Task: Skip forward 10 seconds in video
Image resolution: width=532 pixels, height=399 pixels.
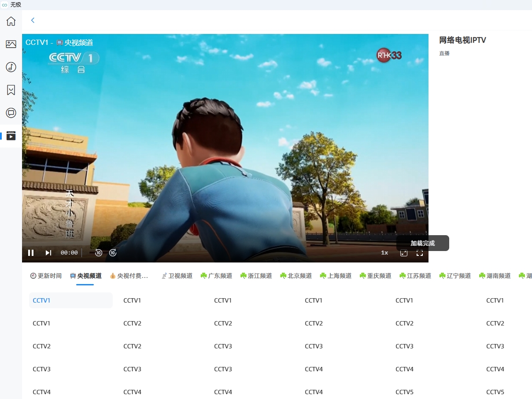Action: pyautogui.click(x=113, y=253)
